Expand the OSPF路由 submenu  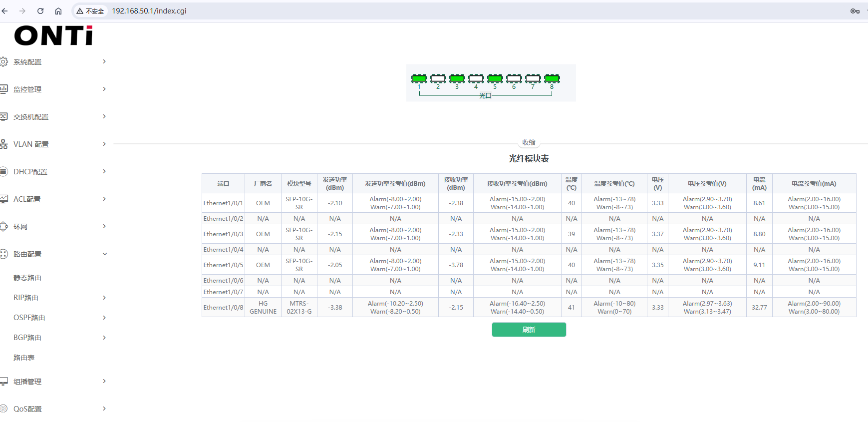pos(29,318)
